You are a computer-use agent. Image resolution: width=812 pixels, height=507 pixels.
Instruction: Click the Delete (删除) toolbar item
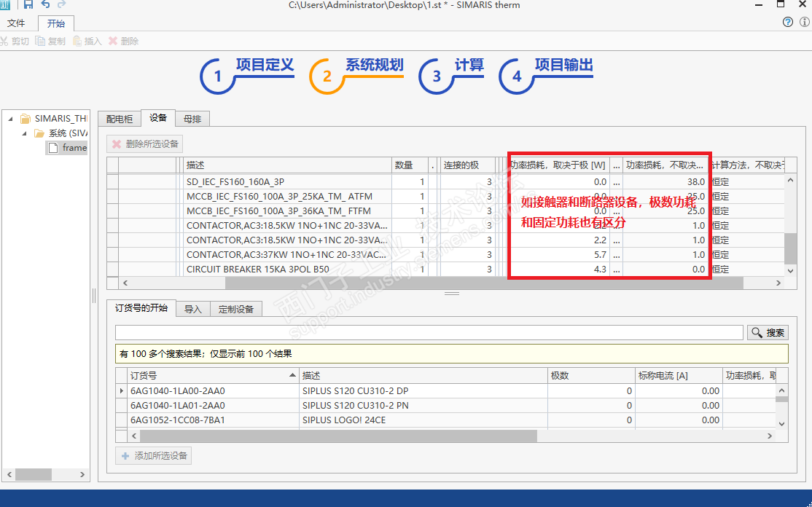click(x=123, y=42)
